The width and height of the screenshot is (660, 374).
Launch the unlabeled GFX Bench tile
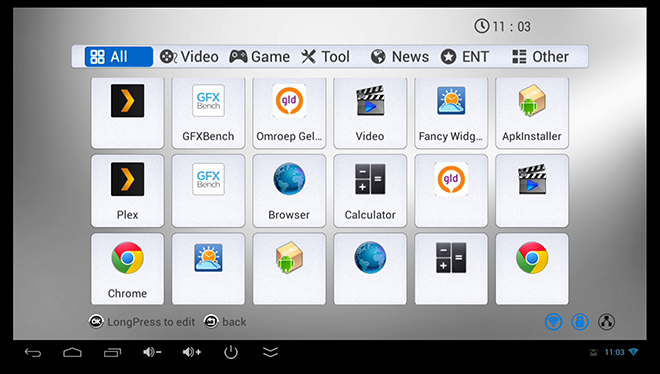point(208,191)
